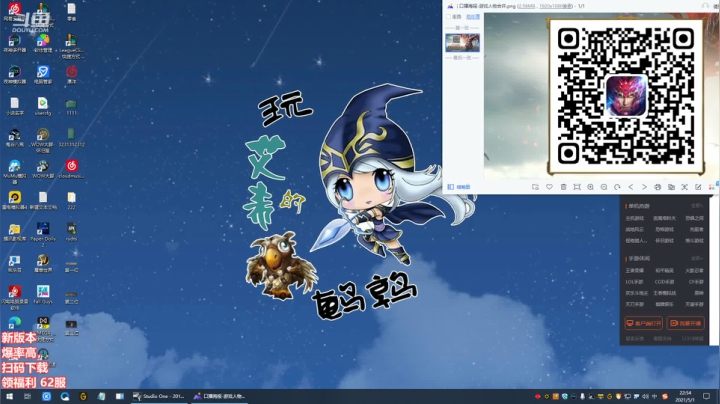Select the 3231332312 desktop file
Screen dimensions: 720x404
click(x=71, y=138)
